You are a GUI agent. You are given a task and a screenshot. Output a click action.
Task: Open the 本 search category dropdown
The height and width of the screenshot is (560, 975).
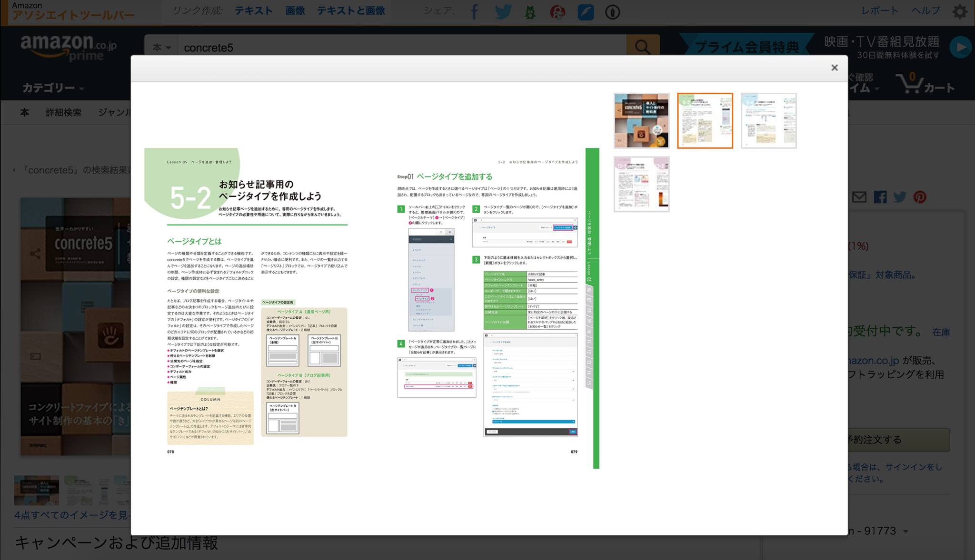pyautogui.click(x=161, y=48)
